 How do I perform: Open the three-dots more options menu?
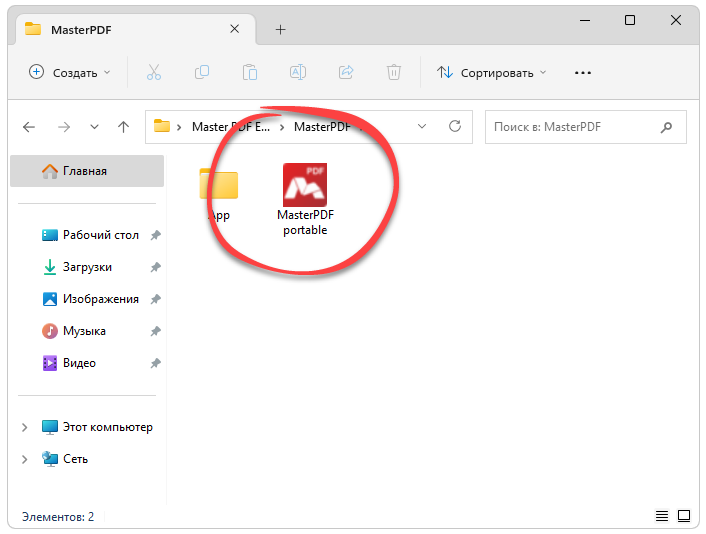[x=583, y=72]
